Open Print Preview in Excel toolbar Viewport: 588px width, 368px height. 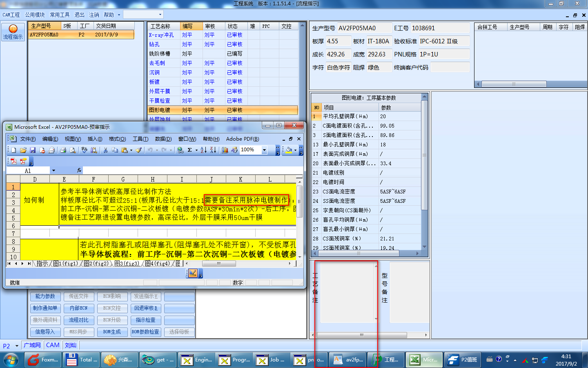[73, 150]
